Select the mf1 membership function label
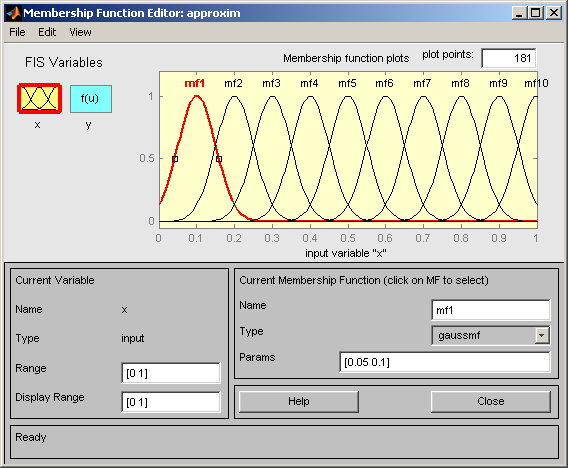This screenshot has width=568, height=468. point(195,83)
